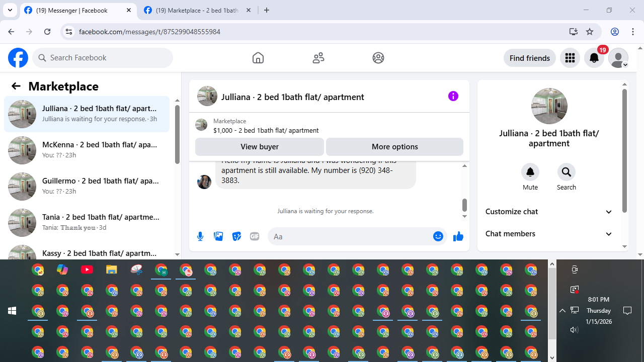Click Julliana's small avatar beside the message
The height and width of the screenshot is (362, 644).
click(204, 182)
